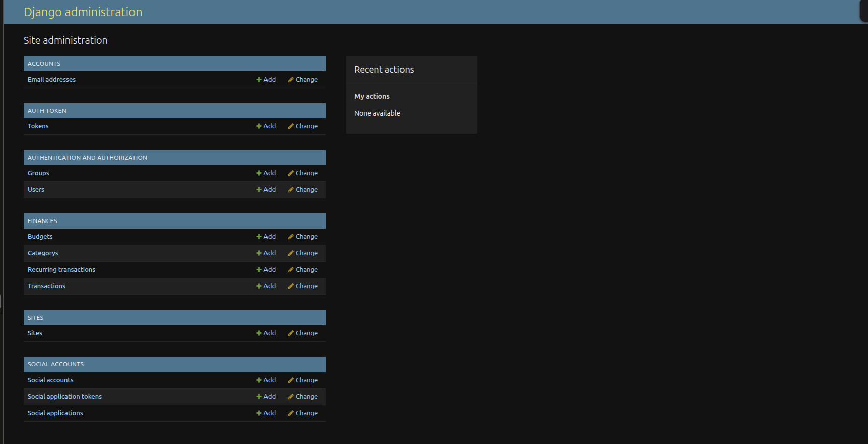
Task: Open Tokens model link
Action: pyautogui.click(x=38, y=126)
